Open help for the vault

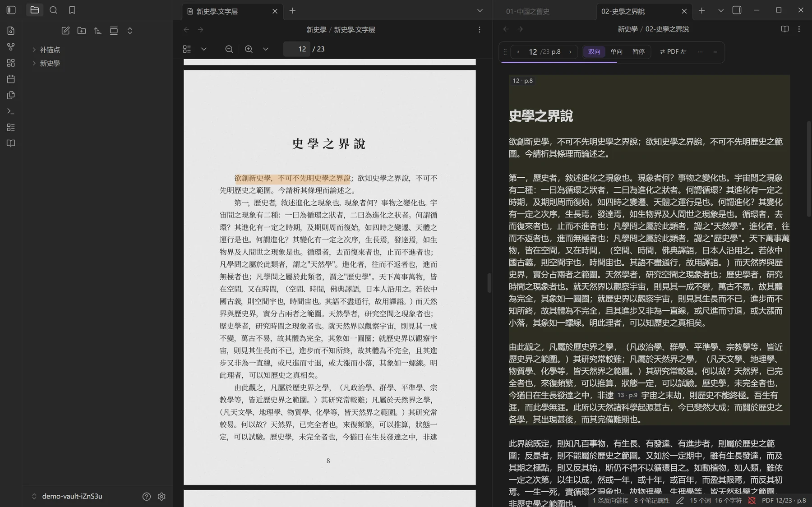coord(147,496)
